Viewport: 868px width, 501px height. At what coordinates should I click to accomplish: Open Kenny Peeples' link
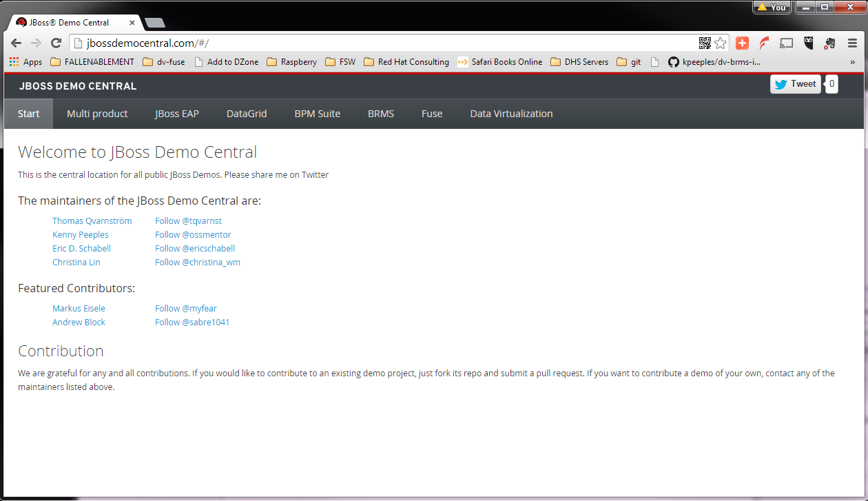(81, 235)
